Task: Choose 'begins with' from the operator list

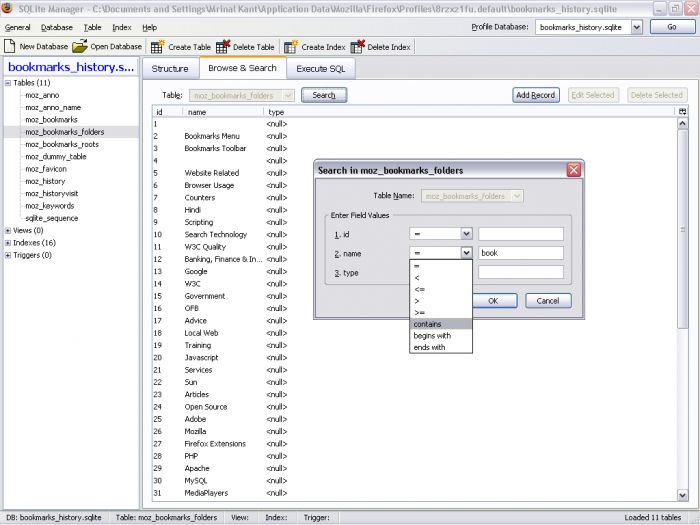Action: pos(441,336)
